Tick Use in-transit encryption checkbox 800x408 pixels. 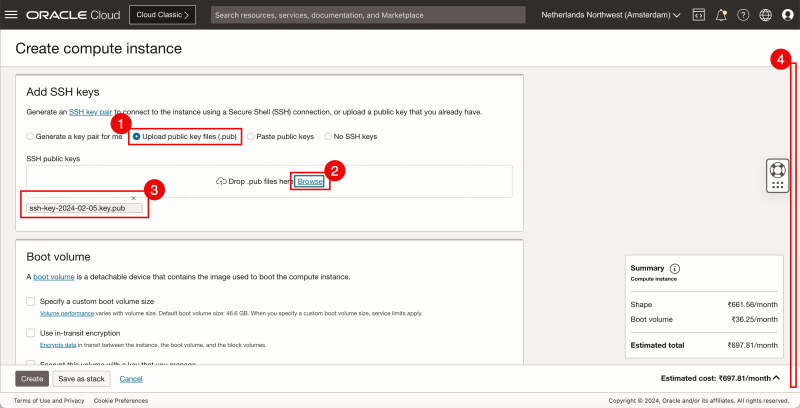pos(30,332)
